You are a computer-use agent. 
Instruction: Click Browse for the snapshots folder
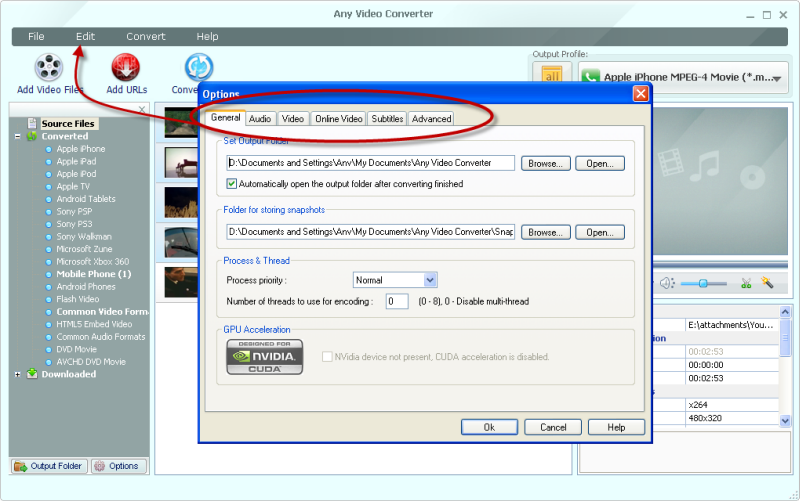545,232
